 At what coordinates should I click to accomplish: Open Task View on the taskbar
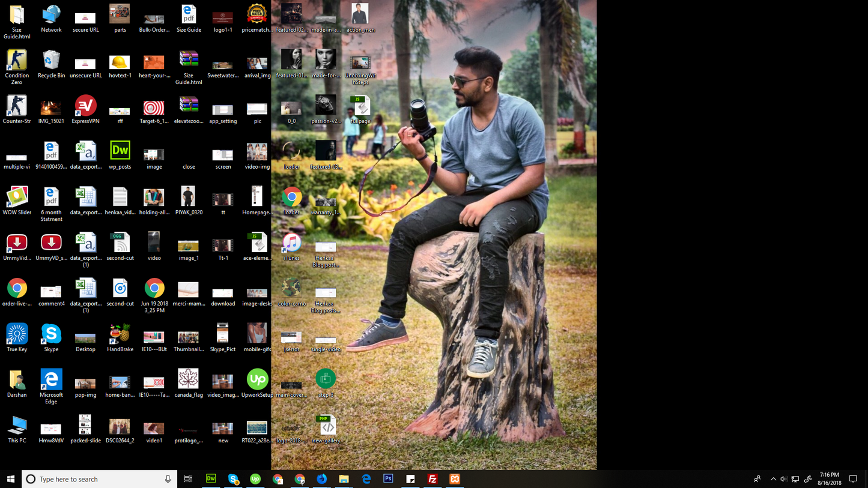click(188, 479)
